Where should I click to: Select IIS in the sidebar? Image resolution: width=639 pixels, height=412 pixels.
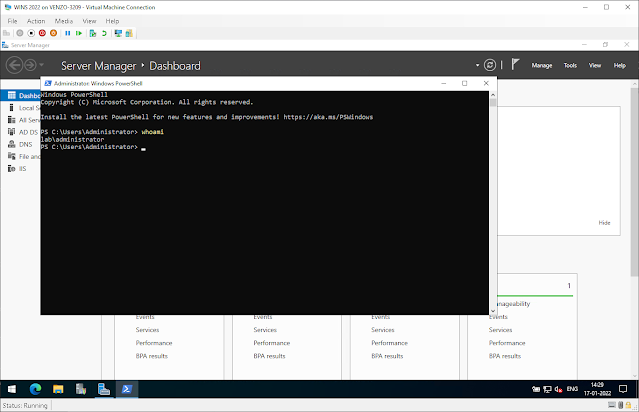(20, 169)
